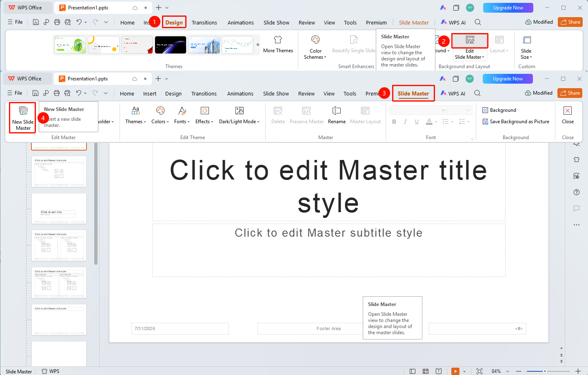
Task: Switch to Reading view icon in status bar
Action: click(439, 371)
